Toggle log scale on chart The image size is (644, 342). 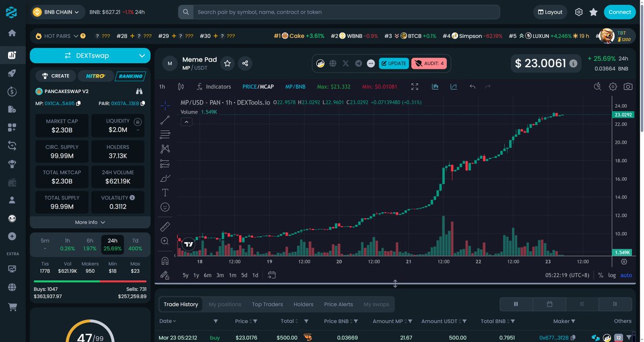point(612,275)
